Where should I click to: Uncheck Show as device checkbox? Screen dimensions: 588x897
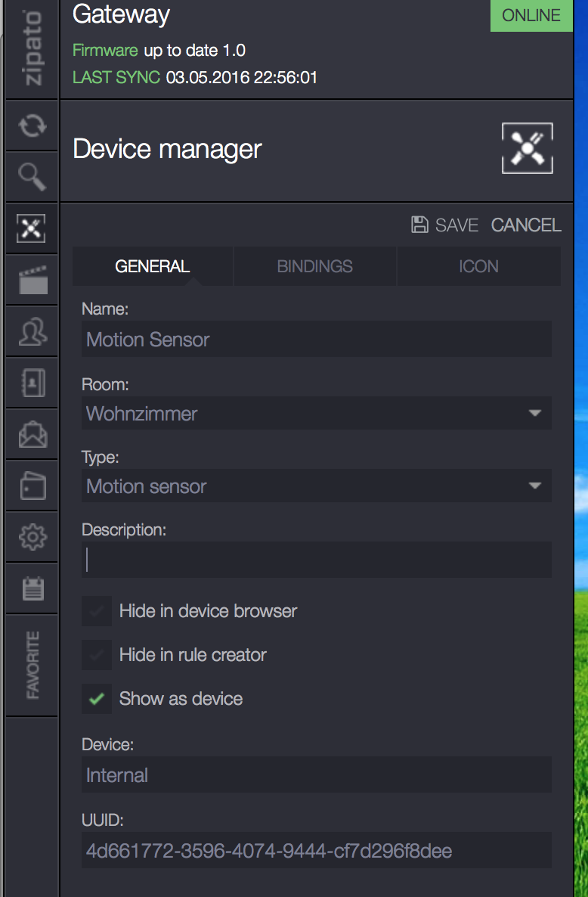(96, 699)
